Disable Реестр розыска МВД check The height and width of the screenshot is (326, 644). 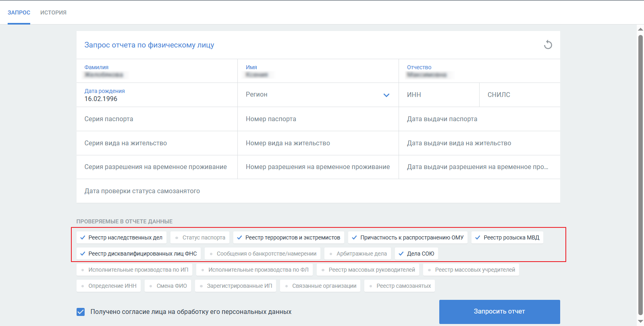[x=507, y=237]
